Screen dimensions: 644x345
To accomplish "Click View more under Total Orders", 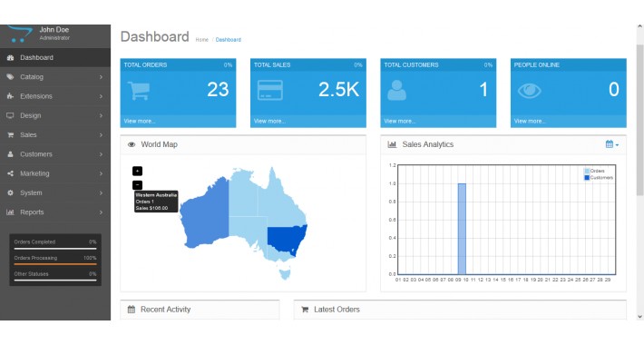I will [140, 122].
